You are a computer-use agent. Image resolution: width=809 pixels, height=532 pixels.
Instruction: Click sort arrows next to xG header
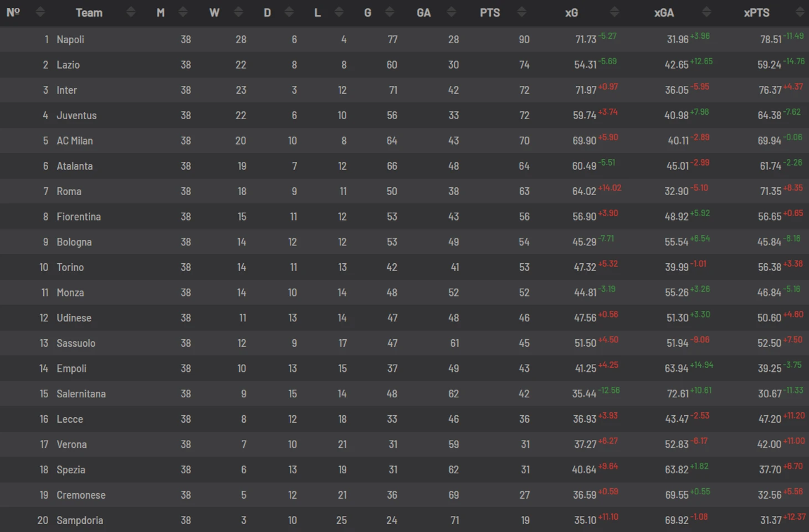click(x=614, y=12)
